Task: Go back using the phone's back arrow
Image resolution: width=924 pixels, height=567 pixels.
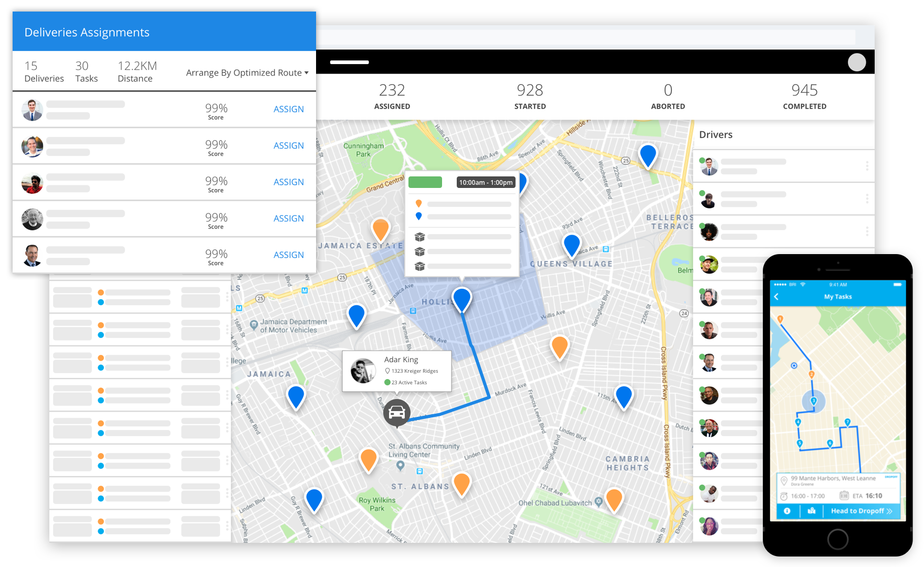Action: coord(776,297)
